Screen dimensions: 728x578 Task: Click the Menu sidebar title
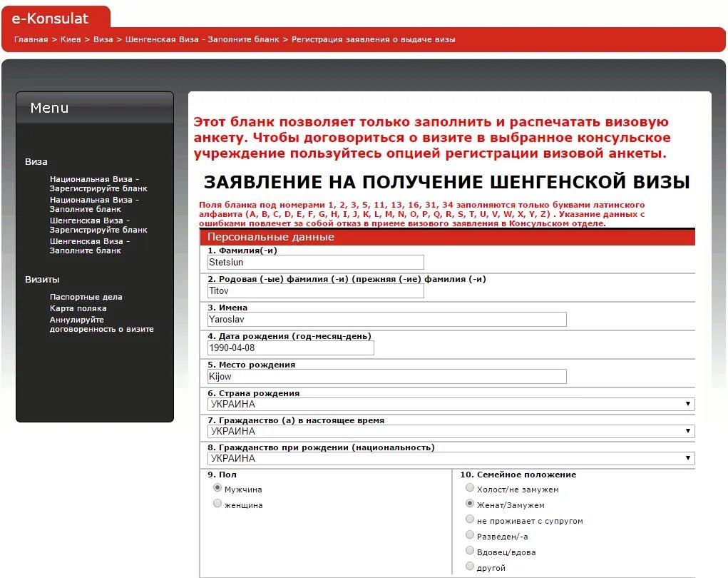pos(49,108)
